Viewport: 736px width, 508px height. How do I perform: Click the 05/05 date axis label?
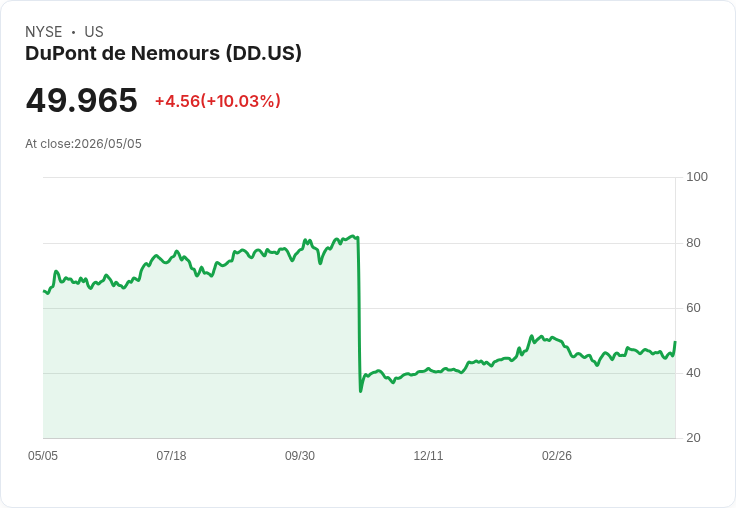tap(43, 455)
